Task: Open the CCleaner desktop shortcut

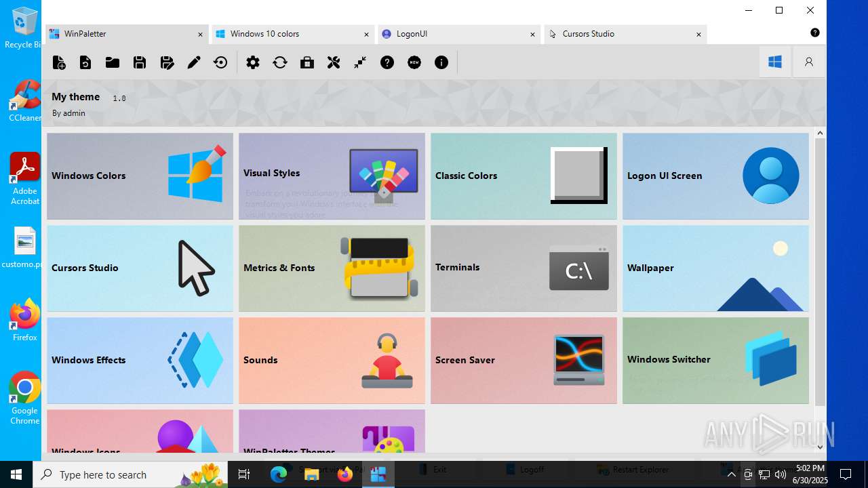Action: (x=24, y=100)
